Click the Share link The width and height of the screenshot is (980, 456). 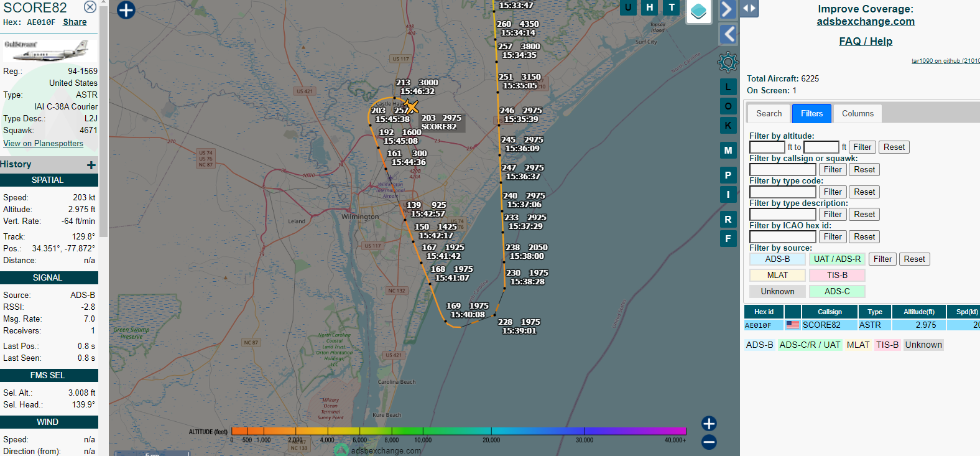tap(75, 22)
